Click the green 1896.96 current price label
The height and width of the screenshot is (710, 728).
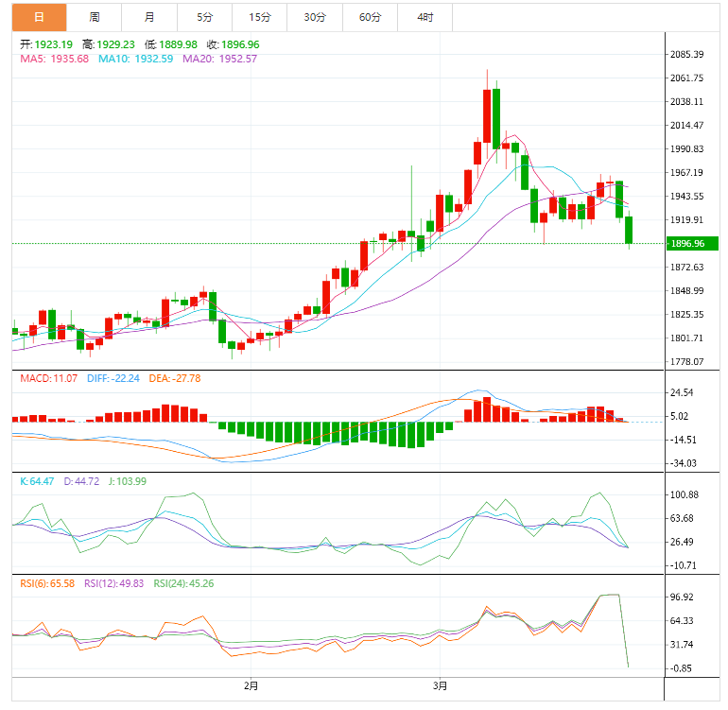point(692,243)
